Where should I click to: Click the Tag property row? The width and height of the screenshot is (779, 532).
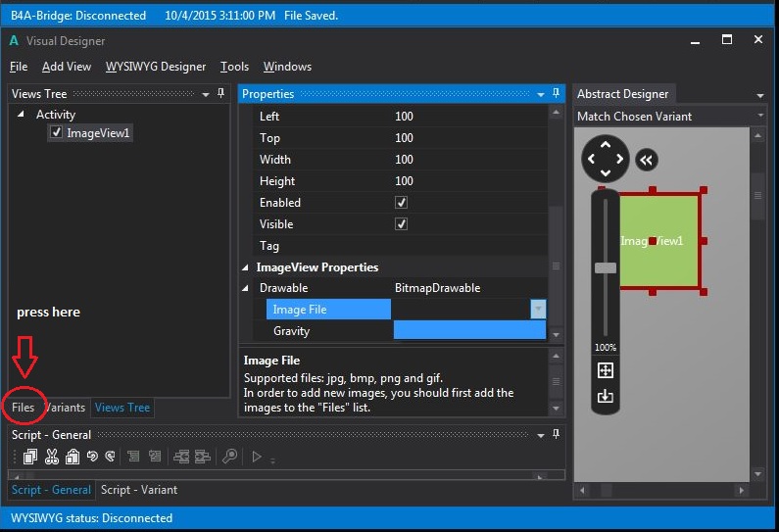(x=400, y=246)
